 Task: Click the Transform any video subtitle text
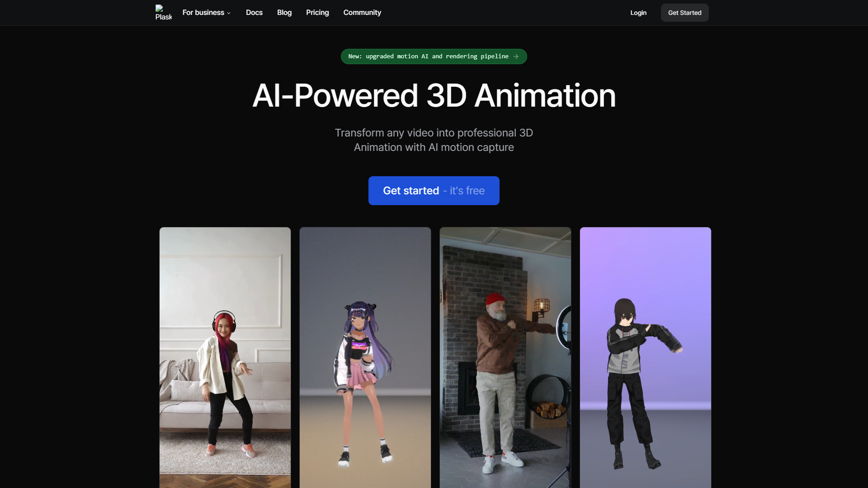[x=434, y=140]
